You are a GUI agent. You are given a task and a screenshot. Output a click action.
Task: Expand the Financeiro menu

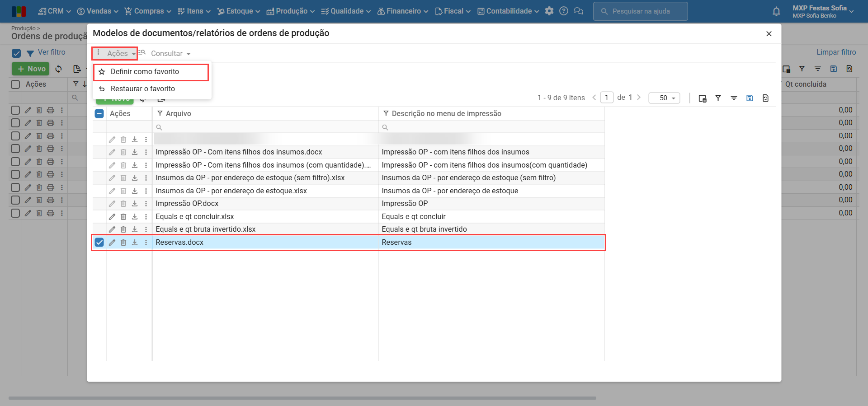point(403,11)
